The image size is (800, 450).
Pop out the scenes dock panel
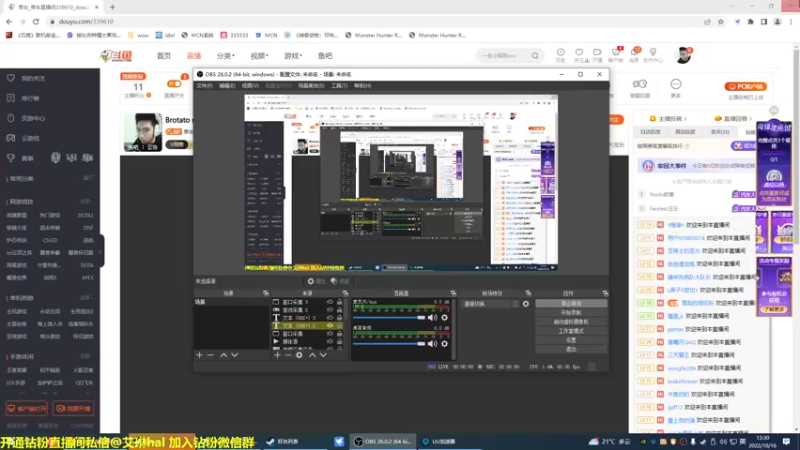pos(266,293)
